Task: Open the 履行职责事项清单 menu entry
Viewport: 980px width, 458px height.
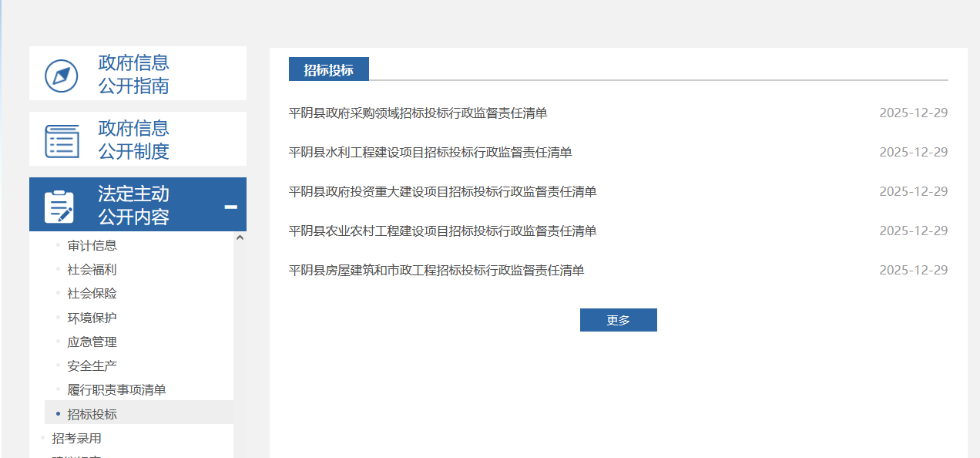Action: (x=117, y=389)
